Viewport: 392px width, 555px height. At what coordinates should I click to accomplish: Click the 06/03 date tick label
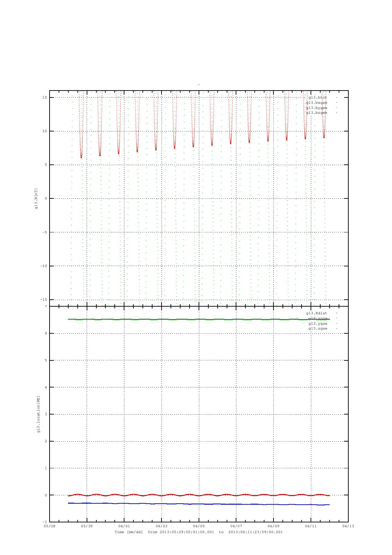pyautogui.click(x=162, y=526)
